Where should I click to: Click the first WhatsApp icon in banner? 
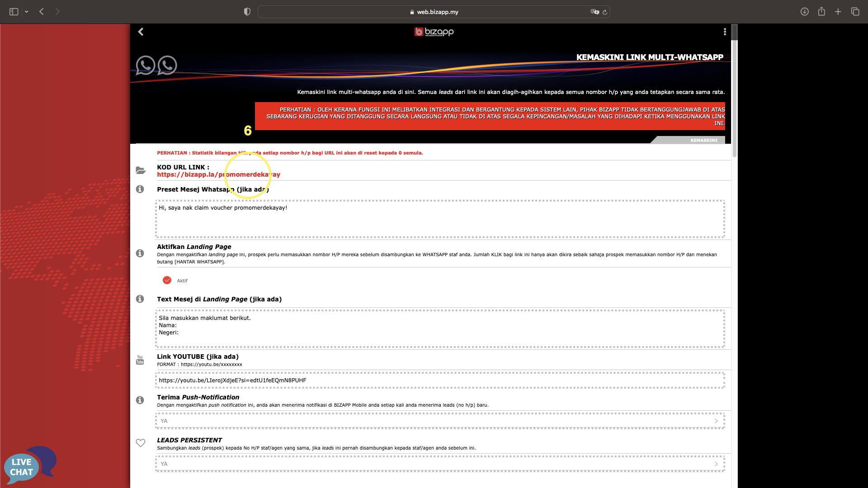click(146, 66)
